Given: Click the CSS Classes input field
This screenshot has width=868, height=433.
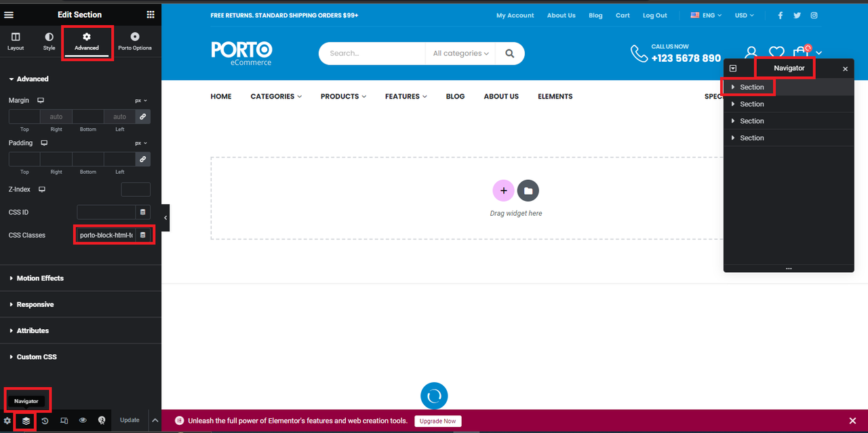Looking at the screenshot, I should click(106, 236).
